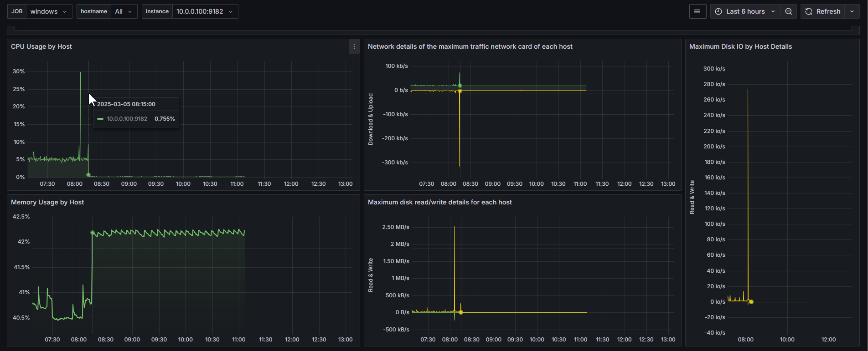Open the JOB windows dropdown

pyautogui.click(x=49, y=11)
